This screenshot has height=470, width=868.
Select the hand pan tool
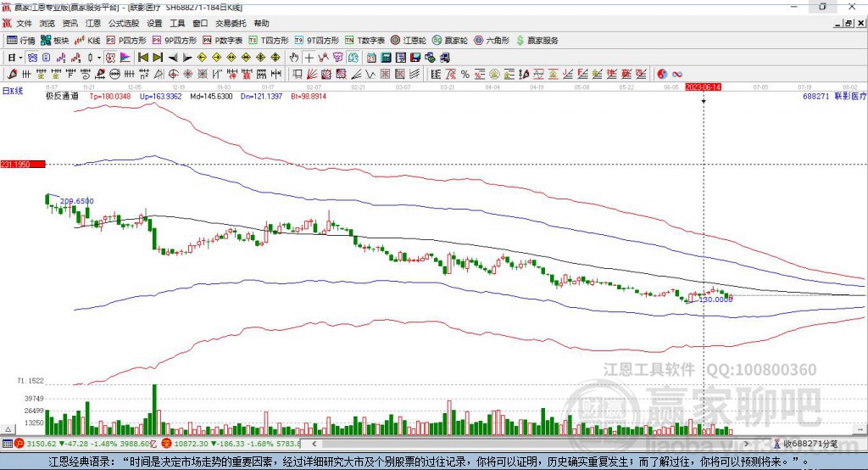click(294, 58)
